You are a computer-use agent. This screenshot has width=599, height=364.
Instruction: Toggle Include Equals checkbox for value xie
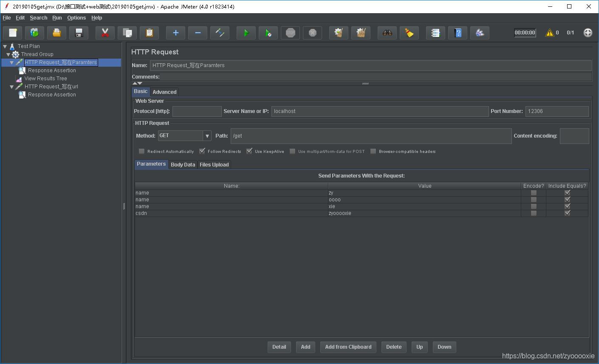click(x=567, y=206)
